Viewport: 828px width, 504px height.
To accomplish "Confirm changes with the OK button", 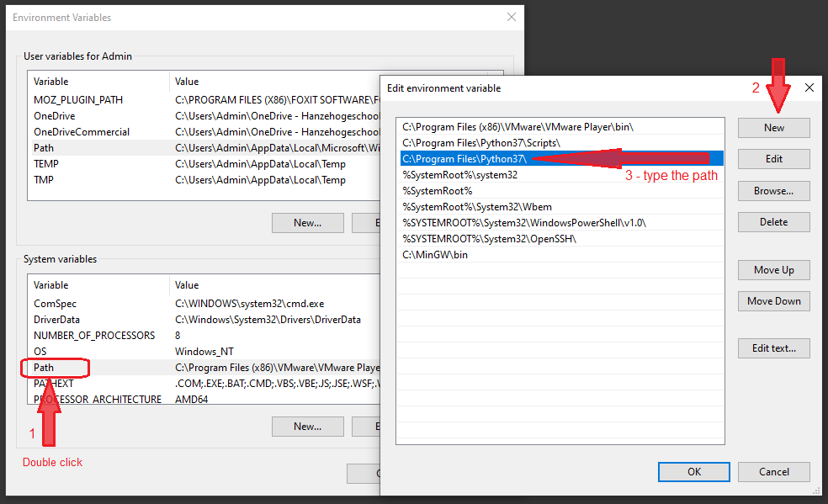I will pyautogui.click(x=693, y=472).
